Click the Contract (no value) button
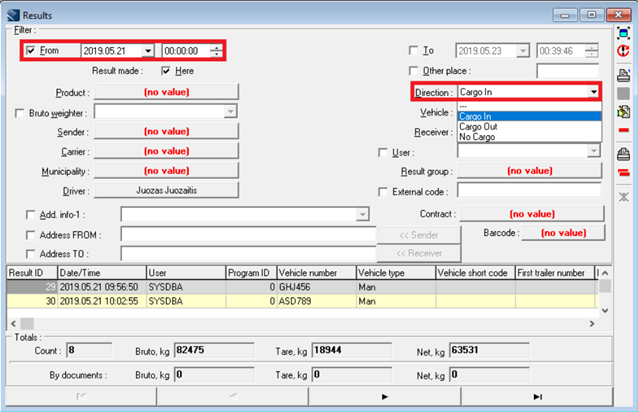This screenshot has height=412, width=638. tap(532, 214)
